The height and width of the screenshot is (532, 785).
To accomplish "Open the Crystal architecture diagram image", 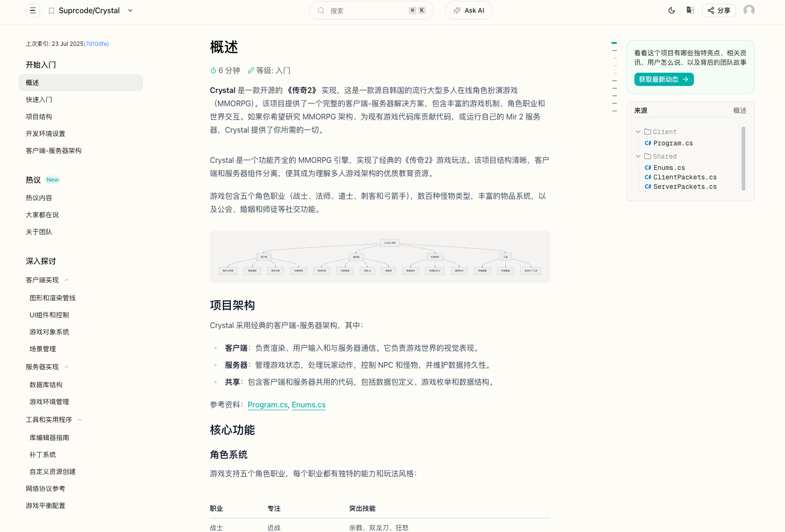I will pyautogui.click(x=380, y=257).
